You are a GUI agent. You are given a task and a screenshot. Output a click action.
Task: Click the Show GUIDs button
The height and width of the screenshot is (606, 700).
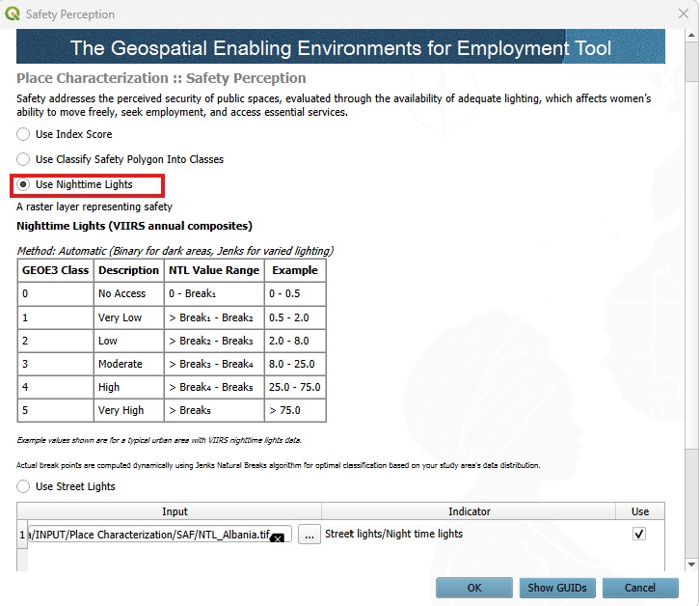pos(557,588)
